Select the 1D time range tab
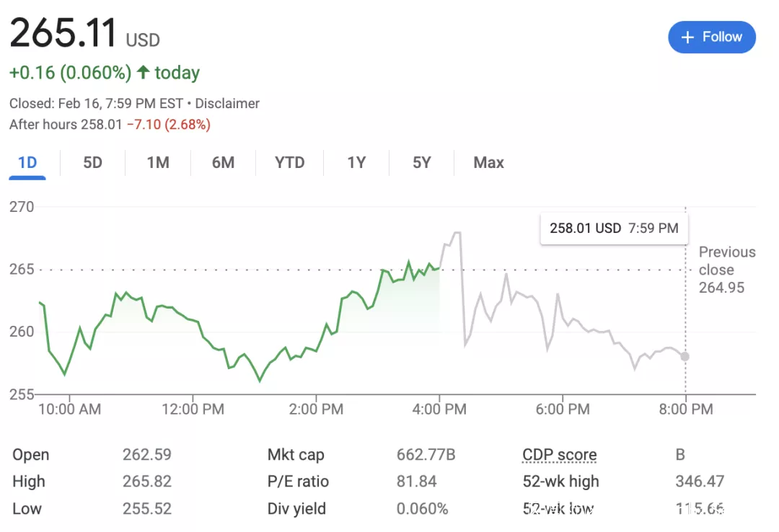 point(27,163)
